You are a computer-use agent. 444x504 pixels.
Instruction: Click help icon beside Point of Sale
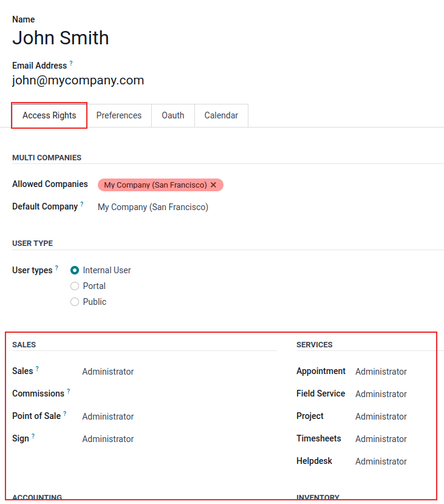[65, 414]
